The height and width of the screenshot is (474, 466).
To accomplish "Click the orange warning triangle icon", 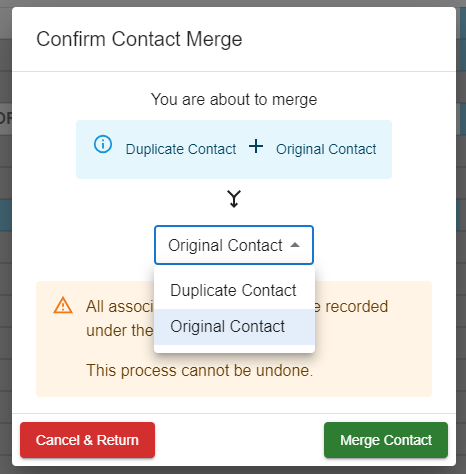I will point(63,305).
